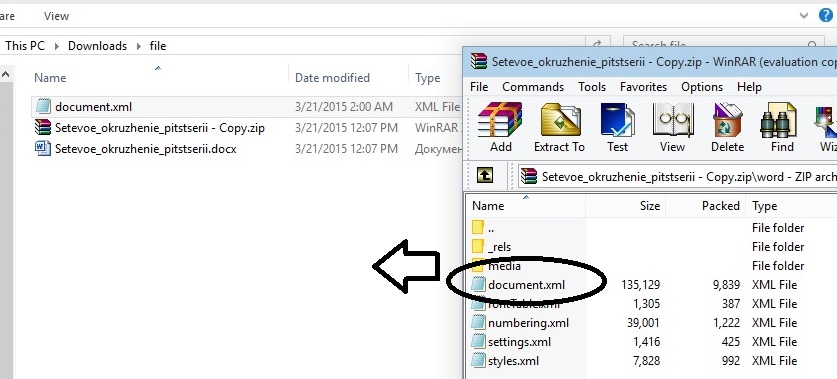Click the WinRAR archive path address field
The width and height of the screenshot is (837, 379).
tap(677, 176)
